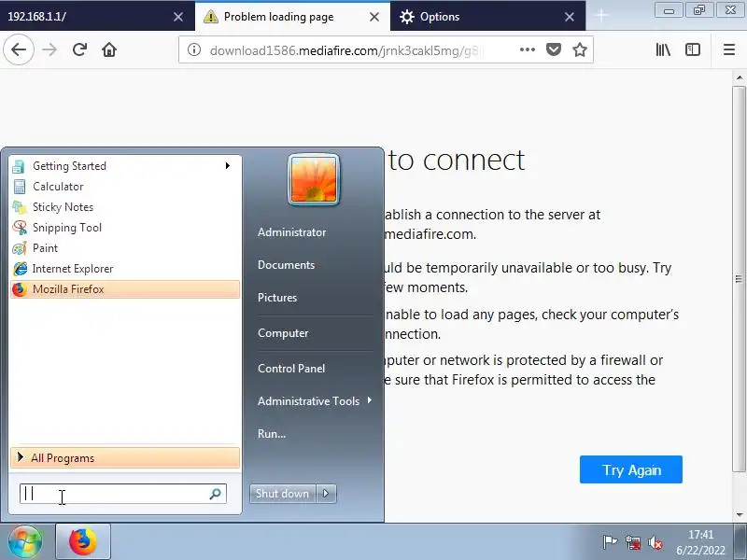
Task: Expand Getting Started submenu arrow
Action: pyautogui.click(x=228, y=166)
